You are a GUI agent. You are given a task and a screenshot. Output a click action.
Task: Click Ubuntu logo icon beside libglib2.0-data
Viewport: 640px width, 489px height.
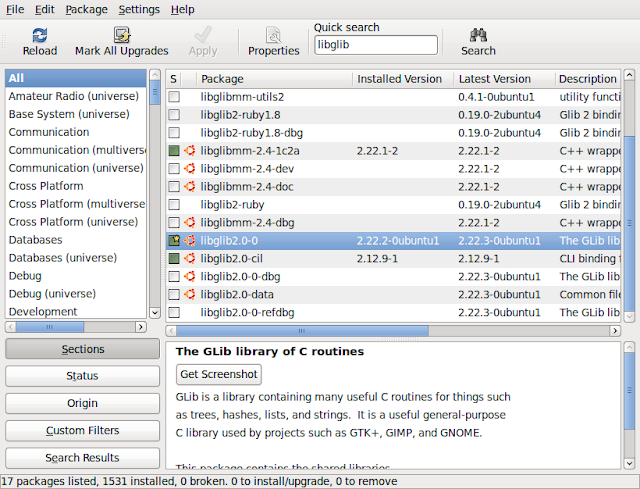coord(189,294)
